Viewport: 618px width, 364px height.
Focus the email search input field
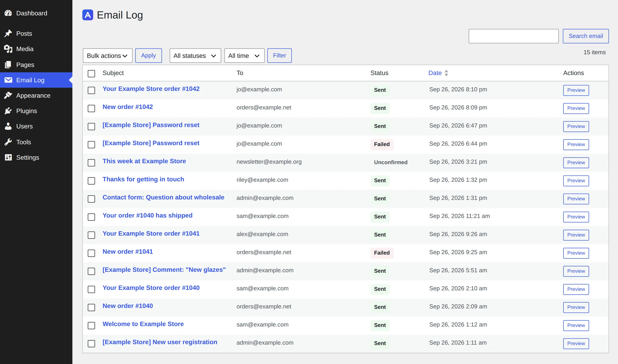coord(513,36)
